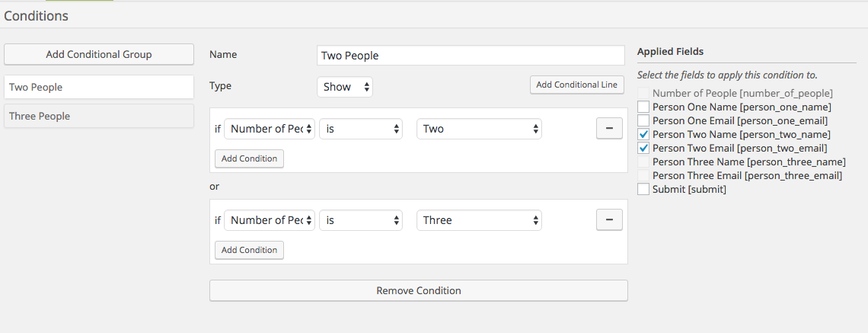Viewport: 868px width, 333px height.
Task: Uncheck the Person Two Email checkbox
Action: 643,148
